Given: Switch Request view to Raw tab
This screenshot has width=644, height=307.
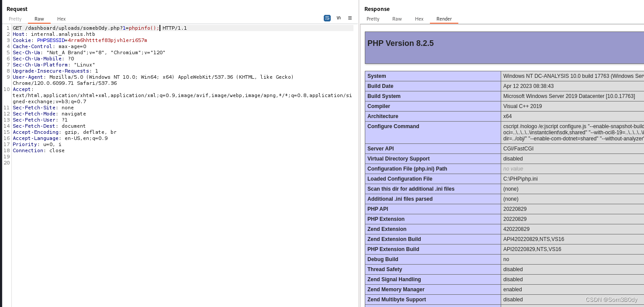Looking at the screenshot, I should coord(39,19).
